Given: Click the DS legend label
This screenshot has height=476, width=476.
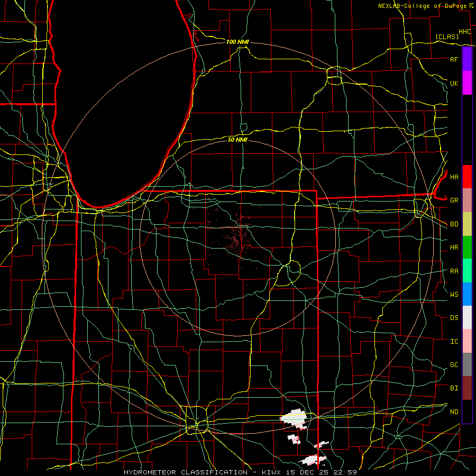Looking at the screenshot, I should pos(454,318).
